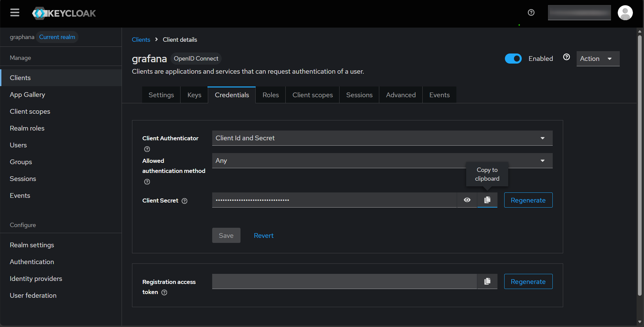Click the OpenID Connect badge
This screenshot has height=327, width=644.
(x=196, y=59)
